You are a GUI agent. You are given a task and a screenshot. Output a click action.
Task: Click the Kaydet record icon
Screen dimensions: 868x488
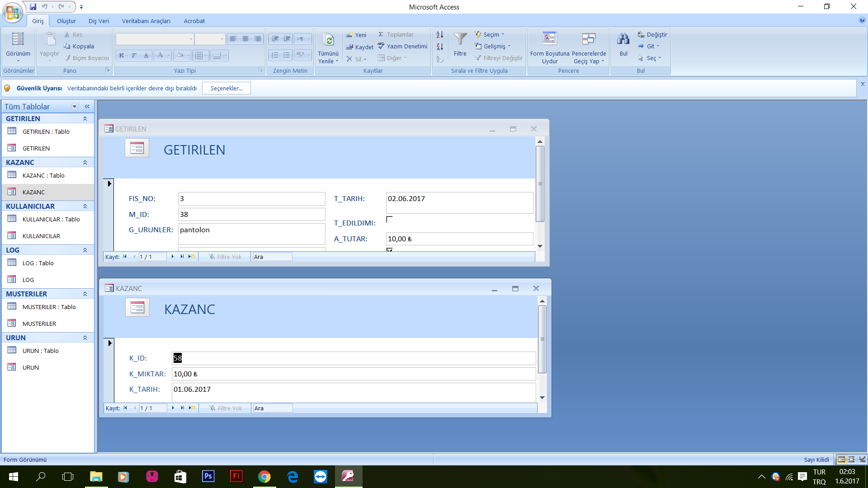click(x=349, y=47)
